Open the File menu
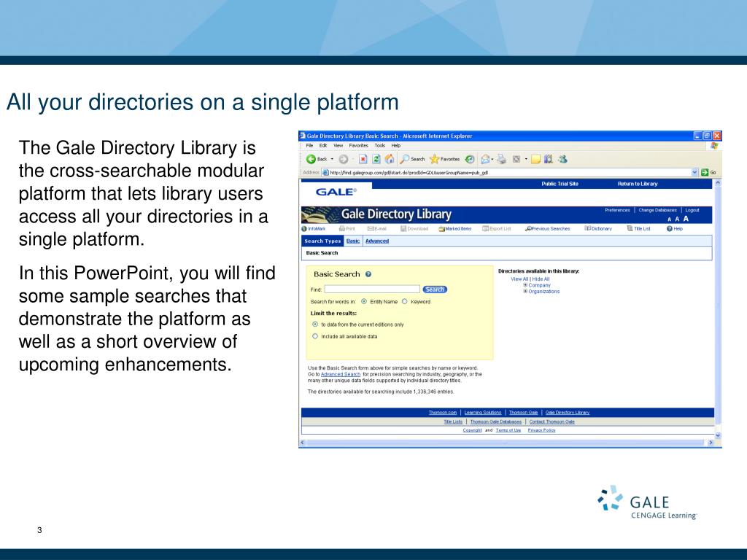 pyautogui.click(x=309, y=146)
